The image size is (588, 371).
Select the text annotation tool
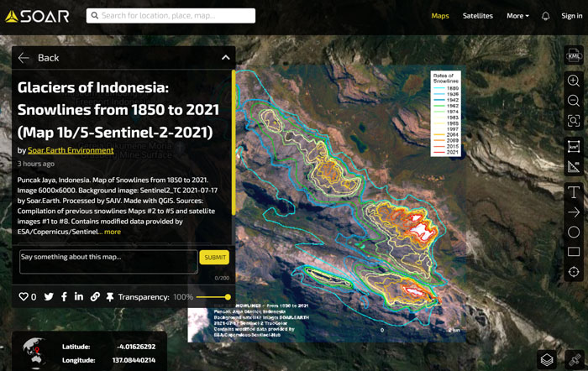[x=574, y=192]
